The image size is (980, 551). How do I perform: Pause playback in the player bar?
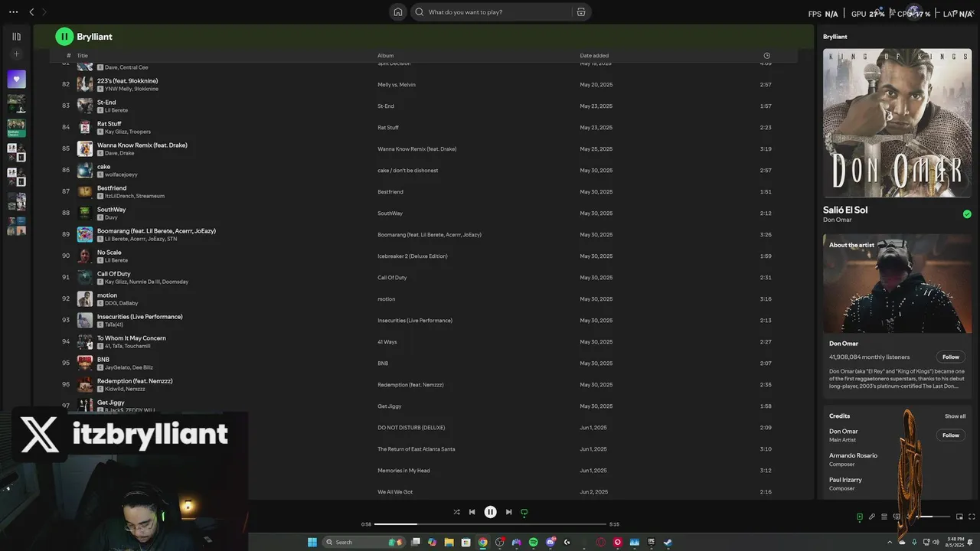[x=490, y=512]
